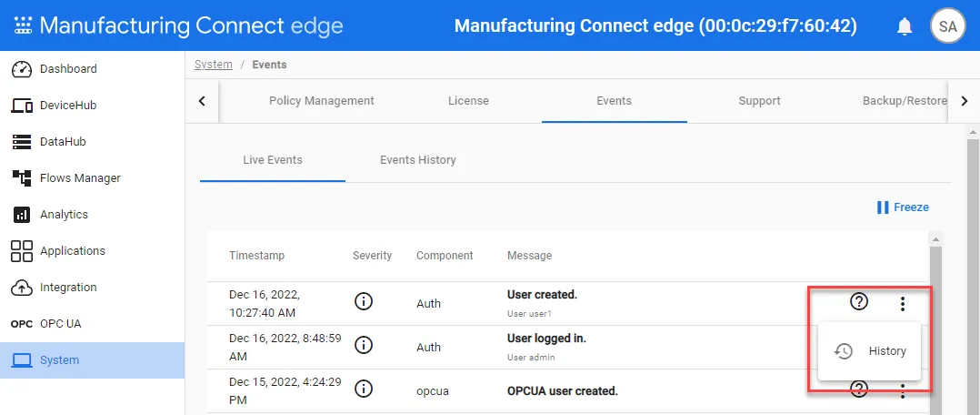This screenshot has width=980, height=415.
Task: Switch to Policy Management tab
Action: (321, 101)
